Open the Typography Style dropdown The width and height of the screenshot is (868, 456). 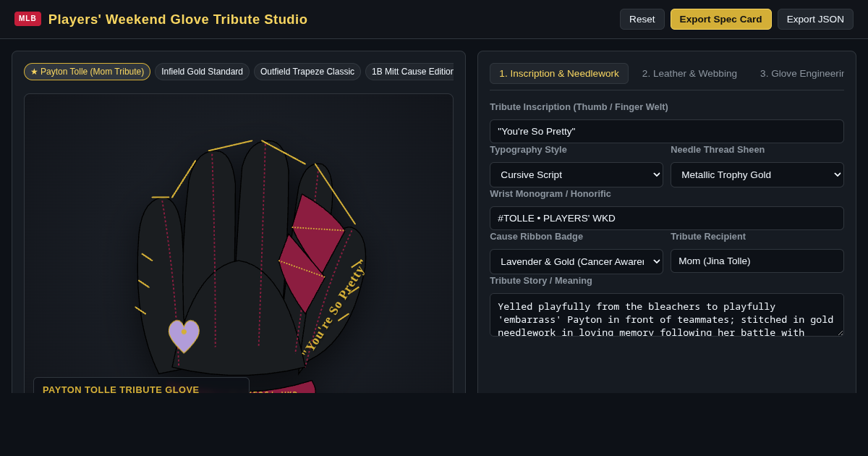click(576, 174)
